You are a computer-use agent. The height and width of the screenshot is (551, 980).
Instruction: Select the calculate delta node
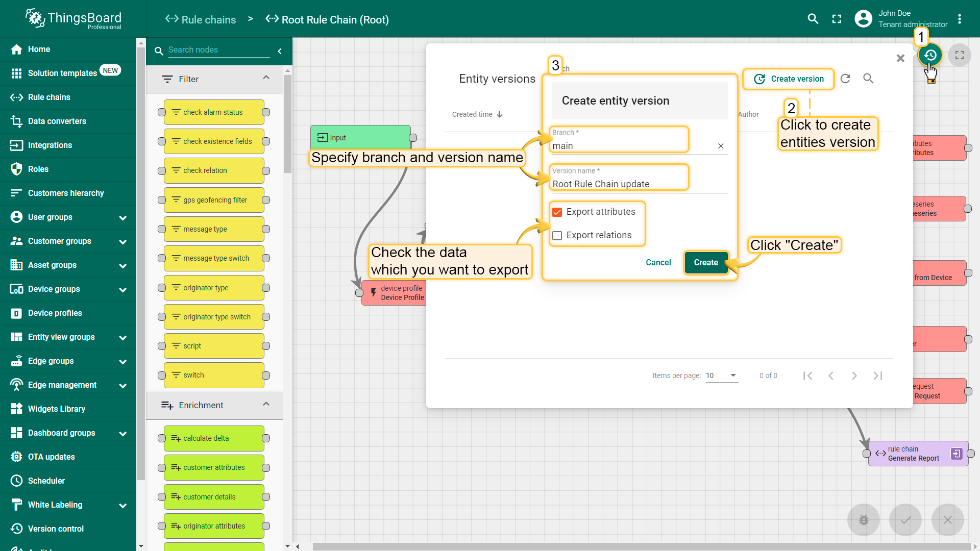(214, 438)
